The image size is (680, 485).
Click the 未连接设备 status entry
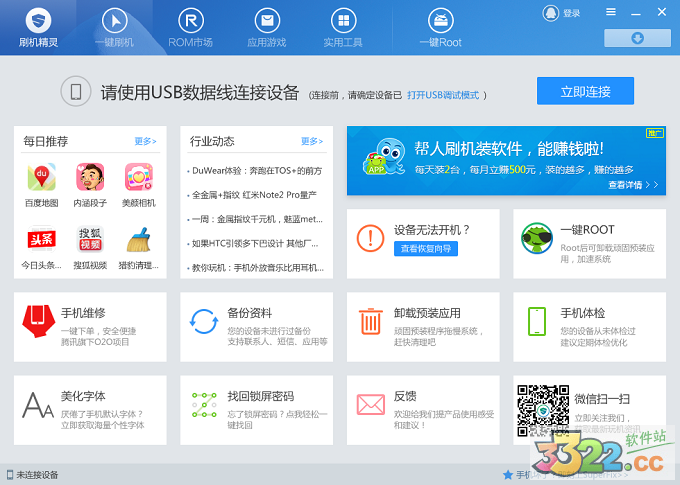[x=33, y=475]
